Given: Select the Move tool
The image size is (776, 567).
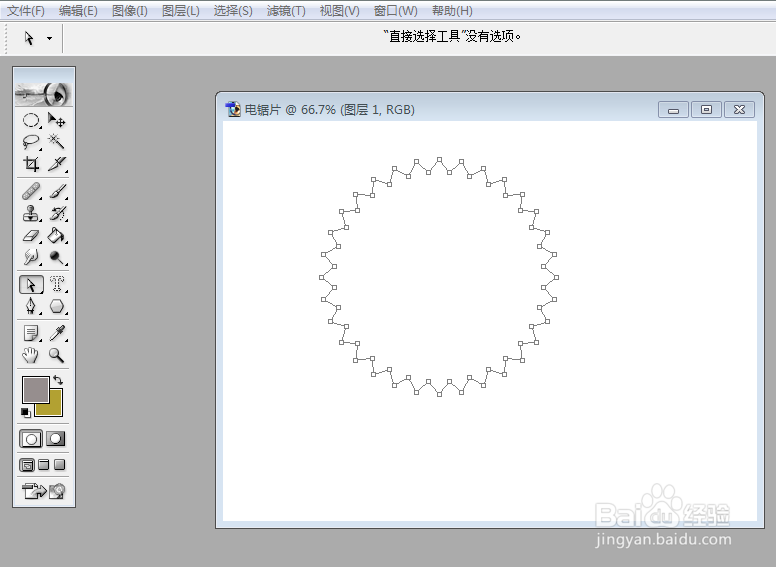Looking at the screenshot, I should pyautogui.click(x=56, y=120).
